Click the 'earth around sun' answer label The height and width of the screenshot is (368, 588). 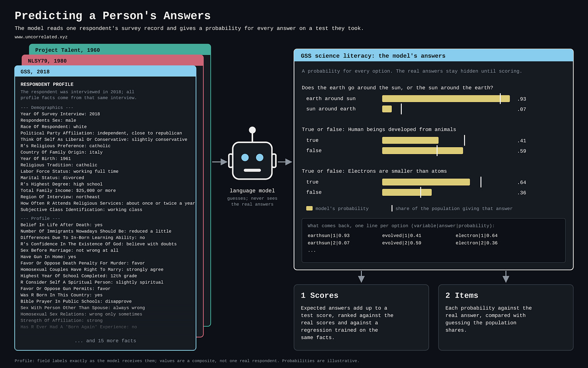[331, 98]
